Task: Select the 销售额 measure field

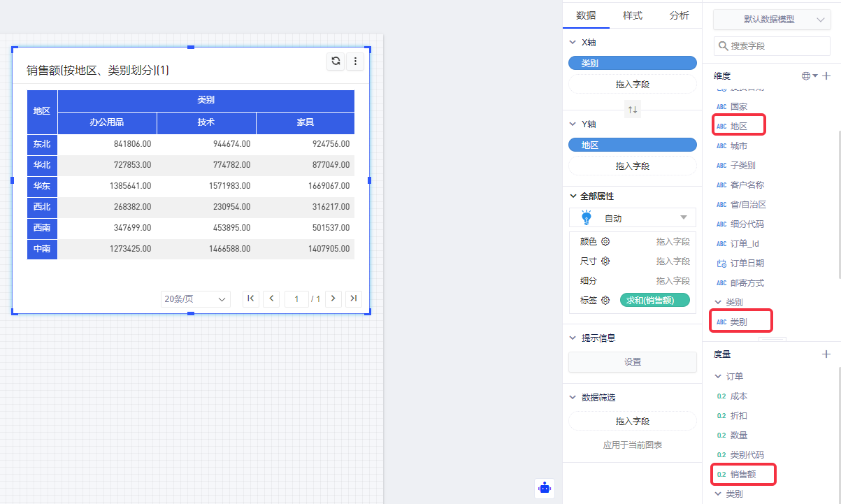Action: coord(743,474)
